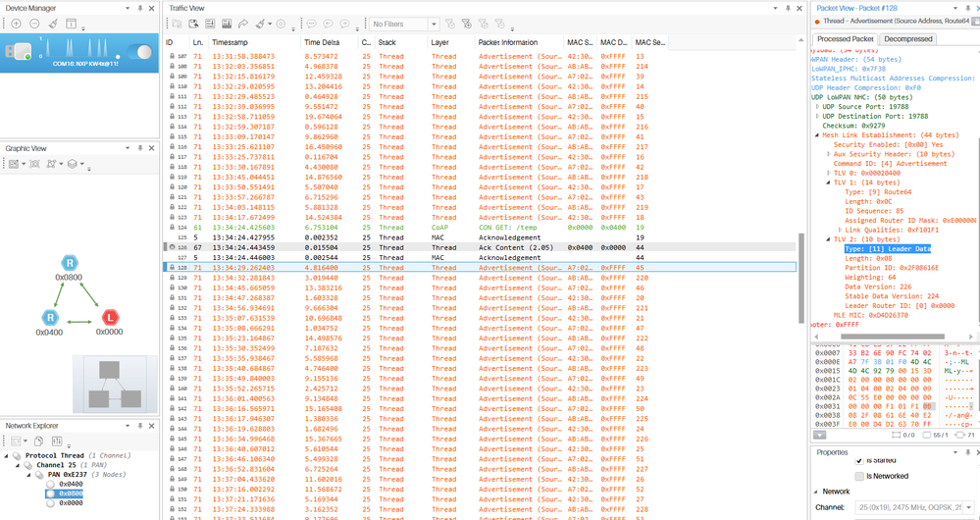Switch to the Processed Packet tab
The height and width of the screenshot is (520, 980).
(x=845, y=38)
